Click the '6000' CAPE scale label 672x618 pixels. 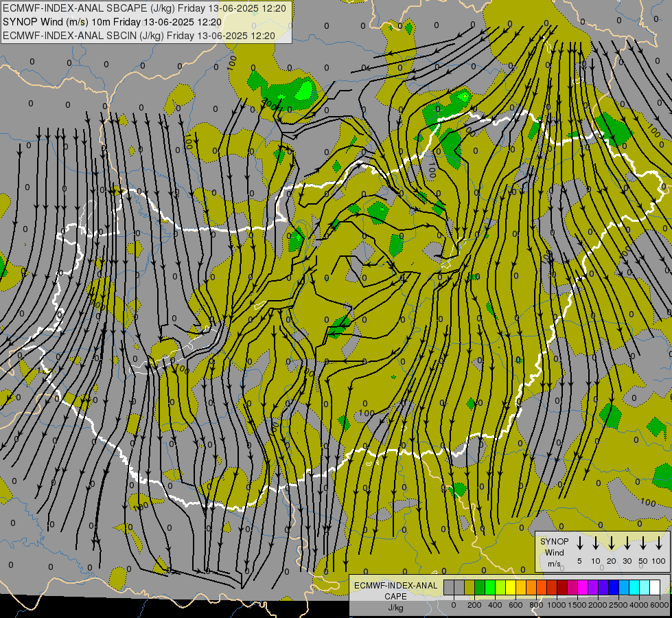tap(660, 605)
